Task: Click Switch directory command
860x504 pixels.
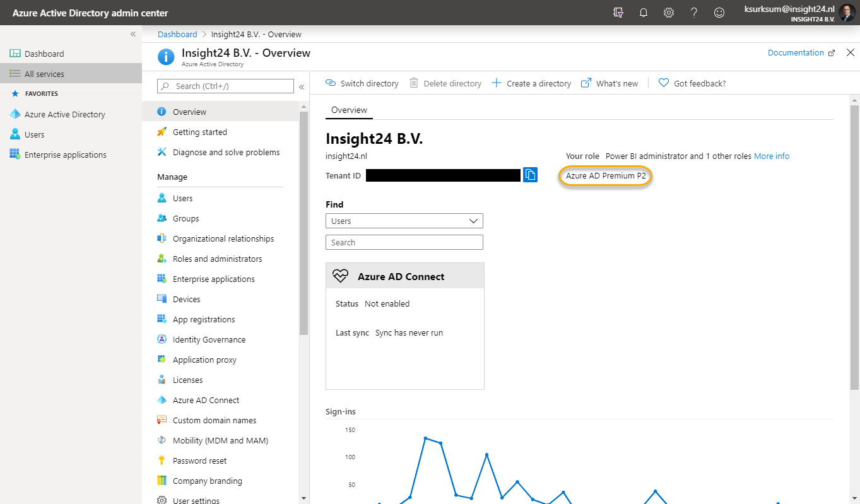Action: [x=362, y=83]
